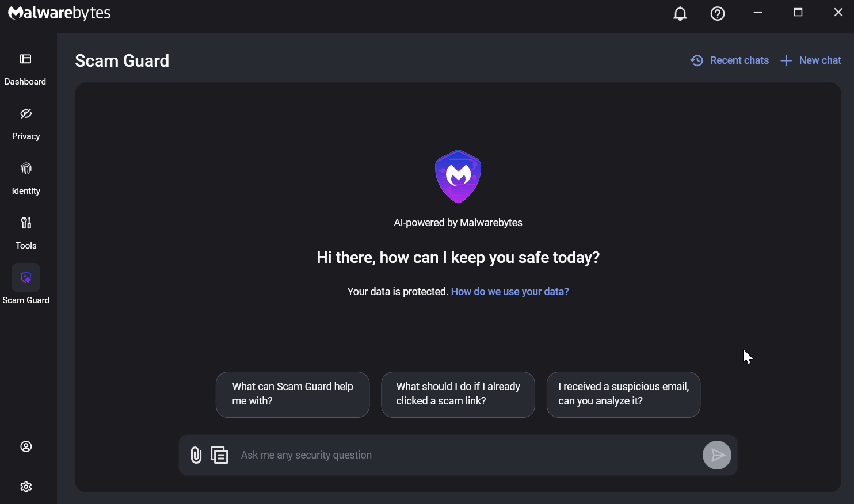Go to the Privacy section

(x=26, y=124)
